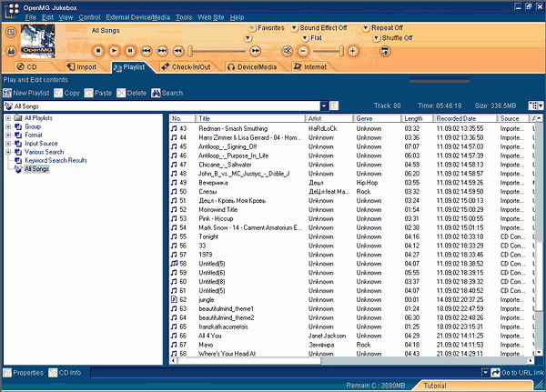
Task: Click the New Playlist button
Action: [x=26, y=93]
